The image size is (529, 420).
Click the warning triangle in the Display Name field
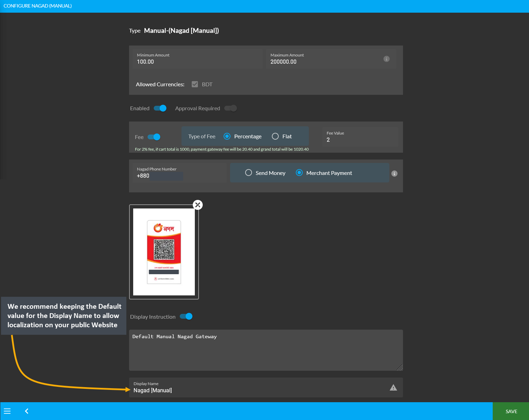pos(393,387)
